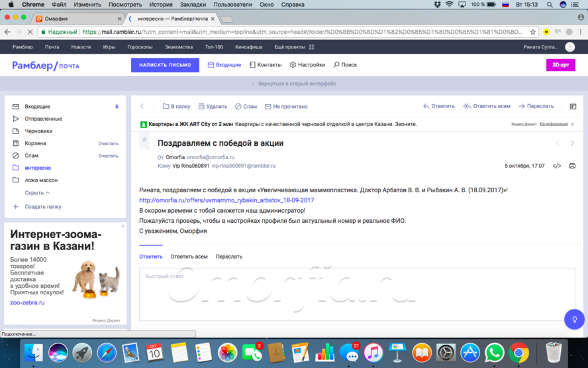This screenshot has width=588, height=368.
Task: Select Ответить tab above quick reply
Action: pyautogui.click(x=151, y=257)
